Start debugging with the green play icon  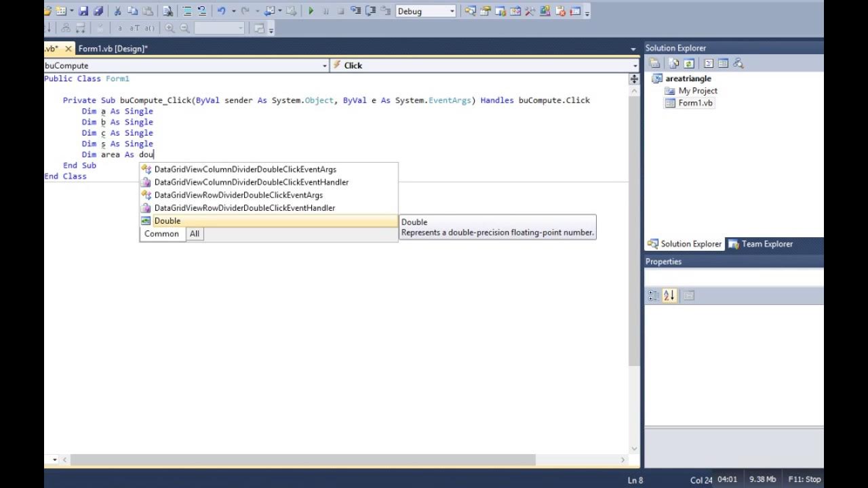(311, 11)
